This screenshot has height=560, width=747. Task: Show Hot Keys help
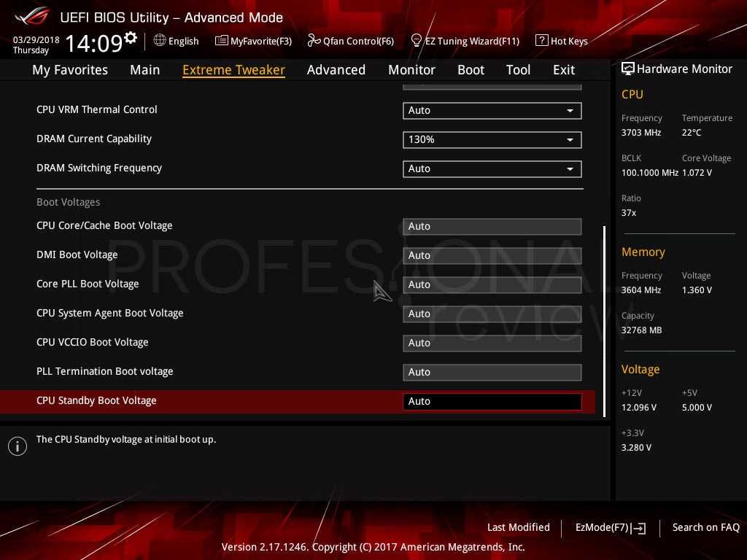click(569, 41)
